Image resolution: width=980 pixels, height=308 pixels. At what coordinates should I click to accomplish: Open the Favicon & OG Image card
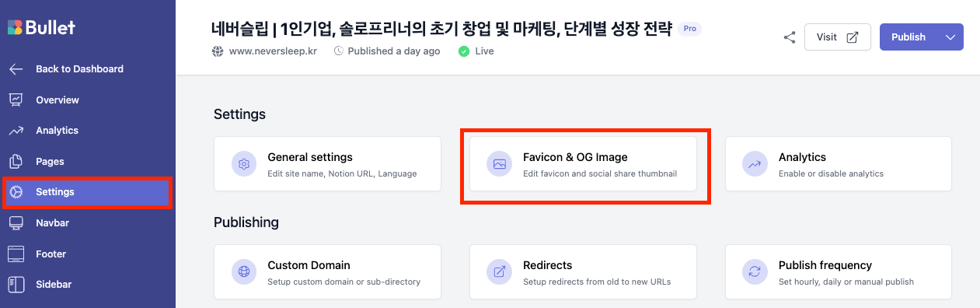click(583, 164)
